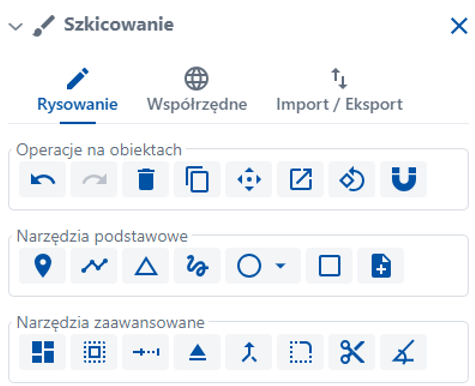The image size is (475, 386).
Task: Close the Szkicowanie panel
Action: point(459,26)
